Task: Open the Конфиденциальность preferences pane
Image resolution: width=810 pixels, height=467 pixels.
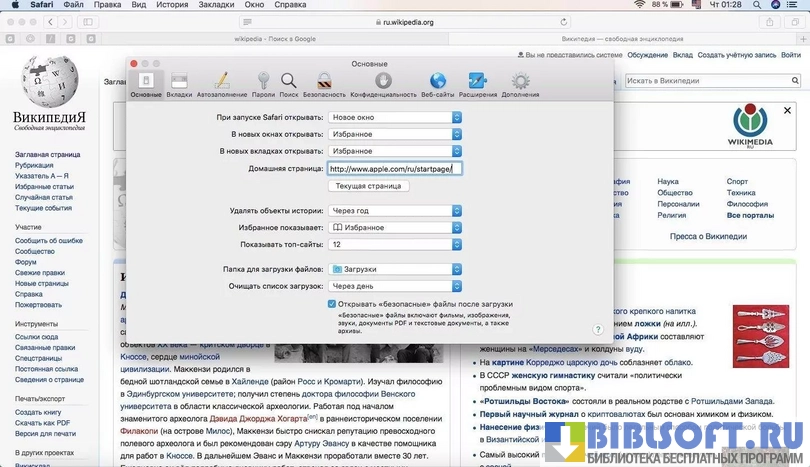Action: 383,84
